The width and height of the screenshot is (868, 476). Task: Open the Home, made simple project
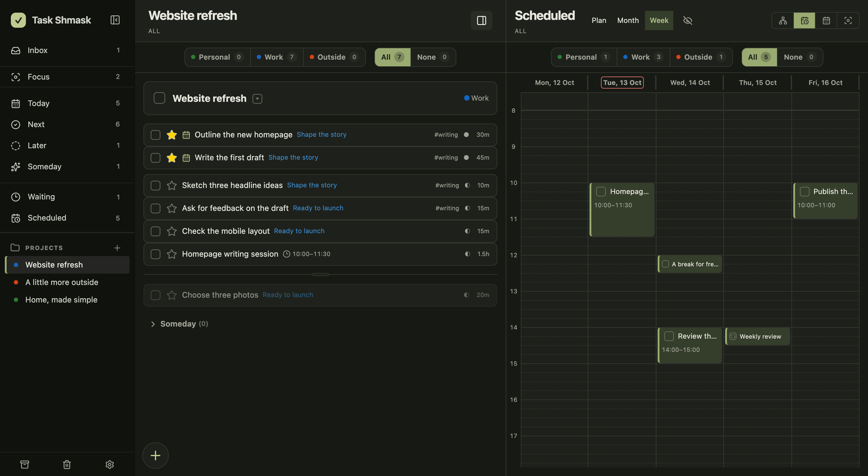(68, 300)
